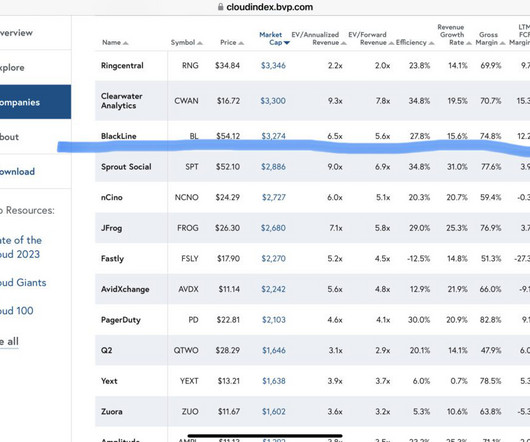The width and height of the screenshot is (530, 442).
Task: Select the Fastly company name
Action: [112, 259]
